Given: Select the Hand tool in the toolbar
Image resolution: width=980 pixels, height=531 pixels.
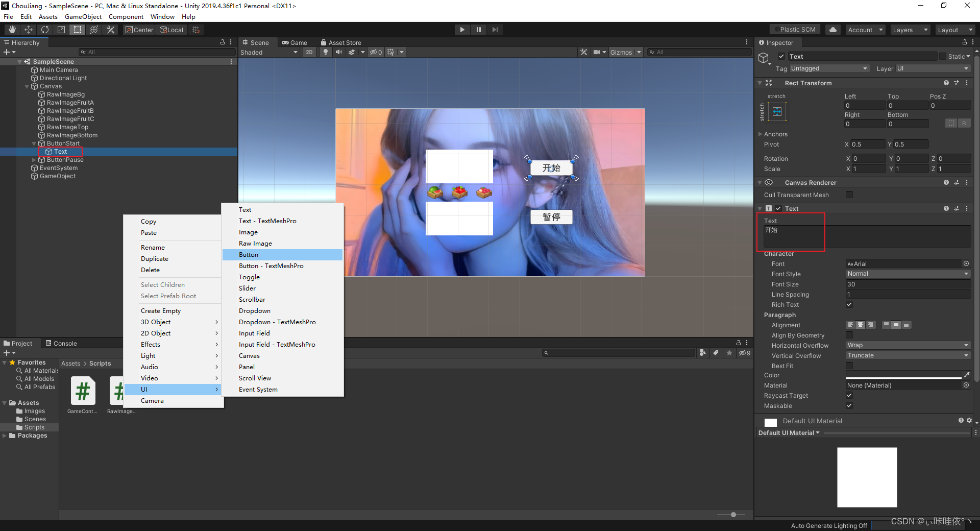Looking at the screenshot, I should click(12, 30).
